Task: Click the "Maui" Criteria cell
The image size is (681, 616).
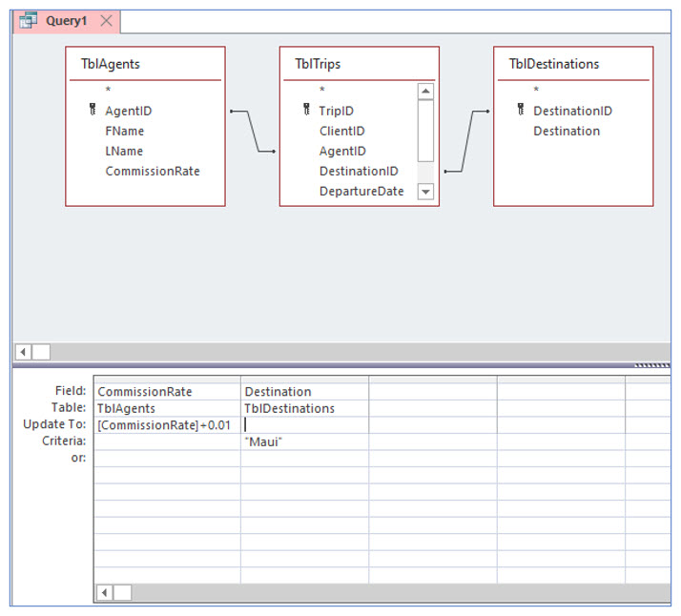Action: [304, 441]
